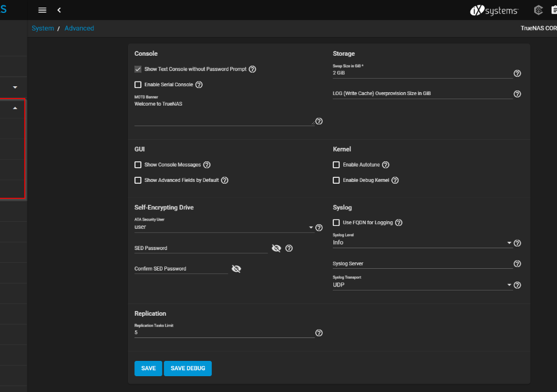Click into the Syslog Server input field
557x392 pixels.
tap(420, 264)
